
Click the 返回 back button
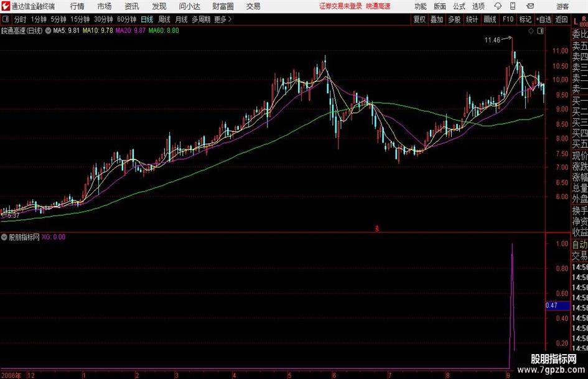coord(561,19)
